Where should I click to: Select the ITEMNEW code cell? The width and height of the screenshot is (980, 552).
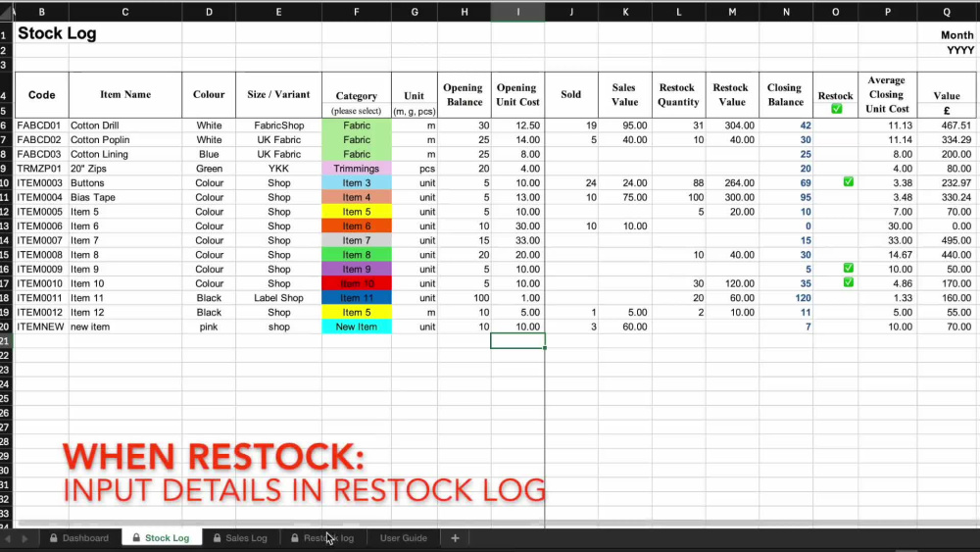(42, 326)
